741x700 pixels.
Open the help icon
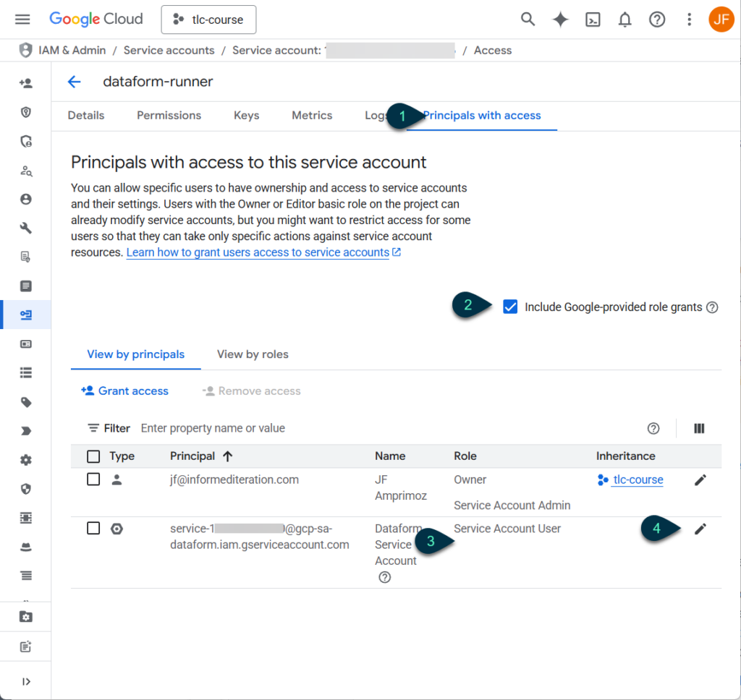(657, 20)
